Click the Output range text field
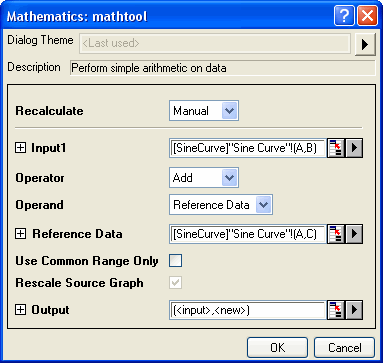The height and width of the screenshot is (363, 383). (x=248, y=310)
